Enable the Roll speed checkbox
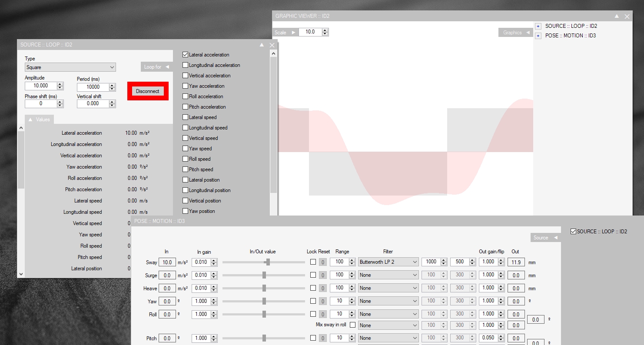644x345 pixels. click(x=186, y=159)
